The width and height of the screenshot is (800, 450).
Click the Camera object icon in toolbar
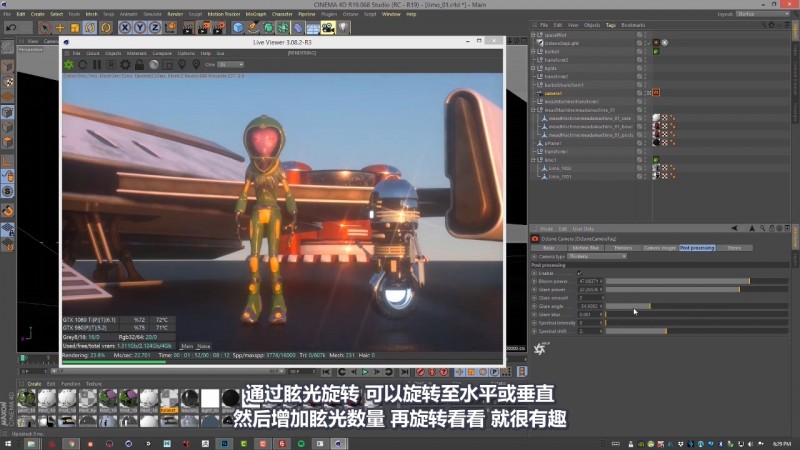tap(328, 28)
